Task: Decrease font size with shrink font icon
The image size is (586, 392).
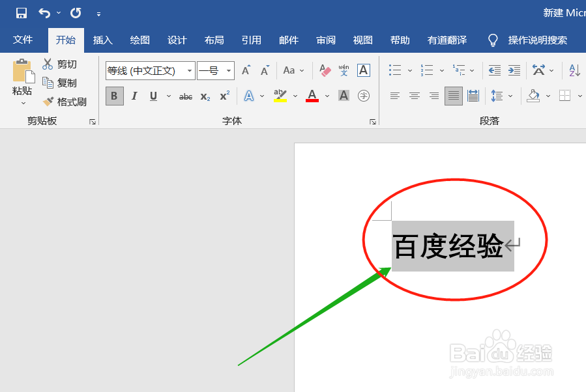Action: pyautogui.click(x=265, y=70)
